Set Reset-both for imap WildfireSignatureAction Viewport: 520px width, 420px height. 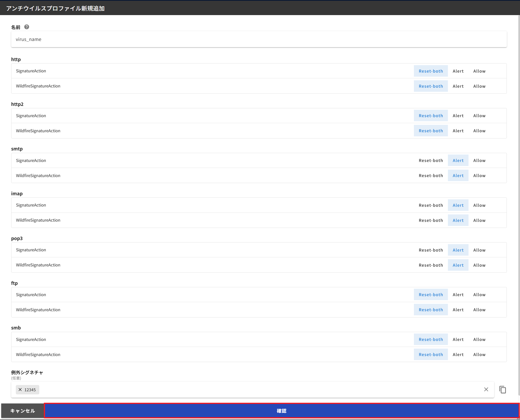(x=431, y=220)
